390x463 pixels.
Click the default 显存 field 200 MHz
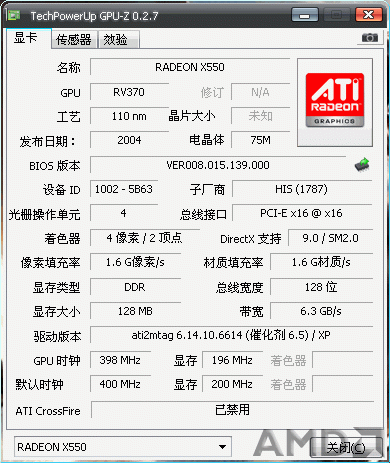232,384
